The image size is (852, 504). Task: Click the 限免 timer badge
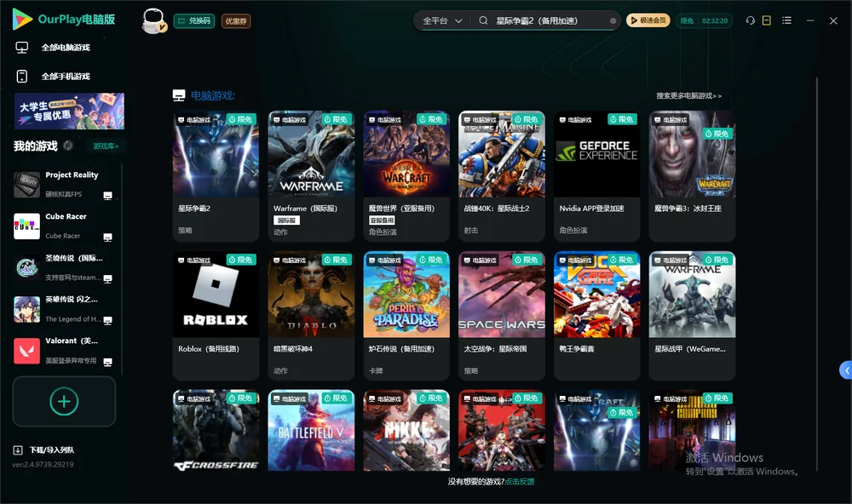[x=704, y=20]
